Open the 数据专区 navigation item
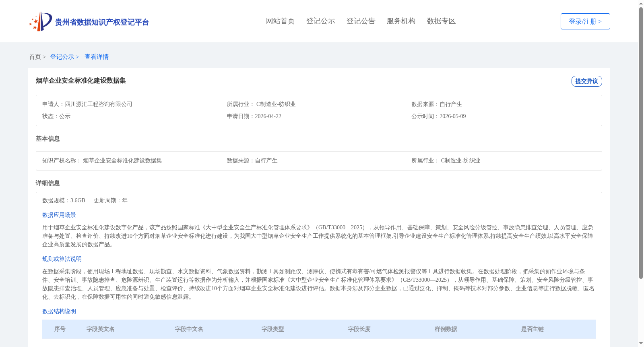Image resolution: width=644 pixels, height=347 pixels. point(441,21)
